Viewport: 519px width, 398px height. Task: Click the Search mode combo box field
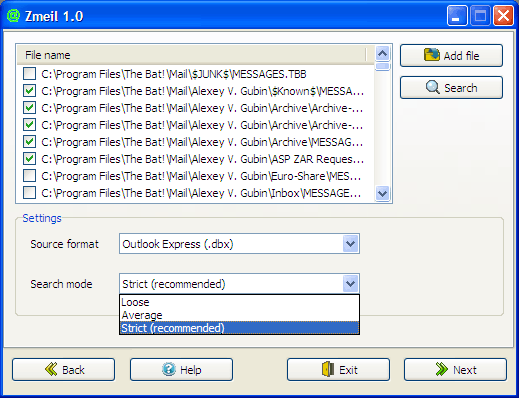(239, 284)
